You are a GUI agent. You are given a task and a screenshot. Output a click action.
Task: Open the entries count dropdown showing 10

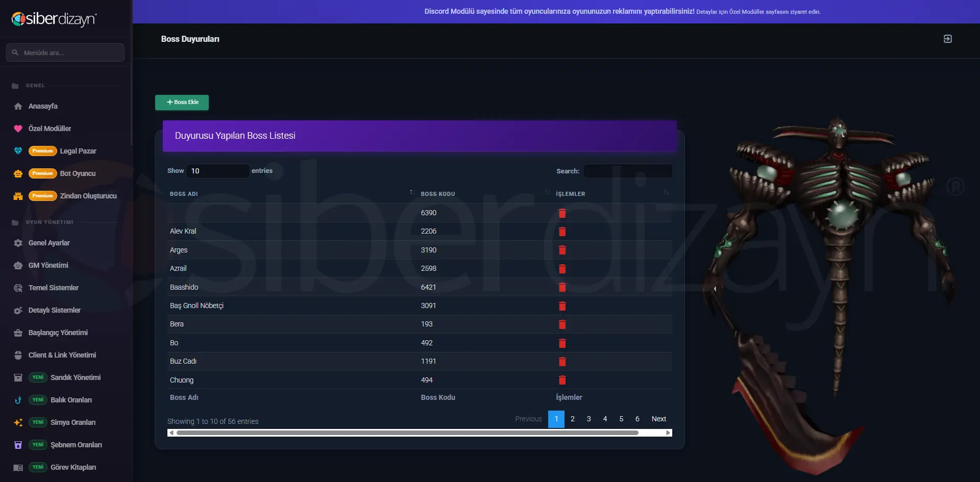pyautogui.click(x=218, y=171)
